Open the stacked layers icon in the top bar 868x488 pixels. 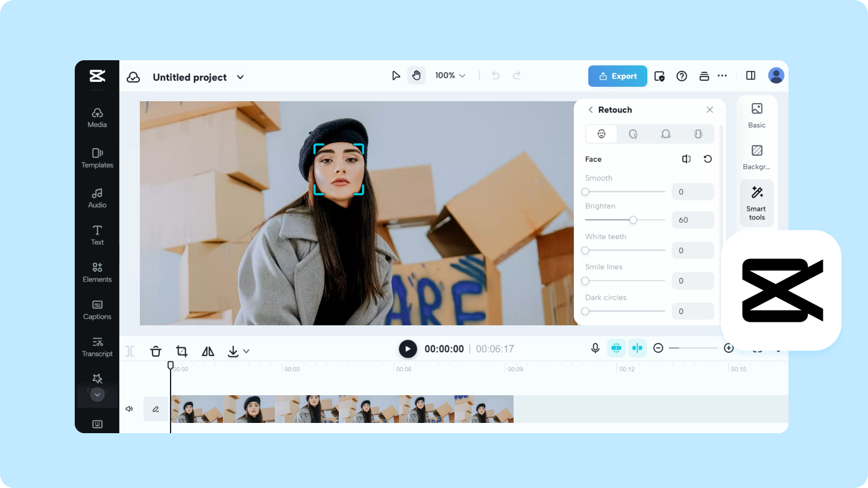703,76
